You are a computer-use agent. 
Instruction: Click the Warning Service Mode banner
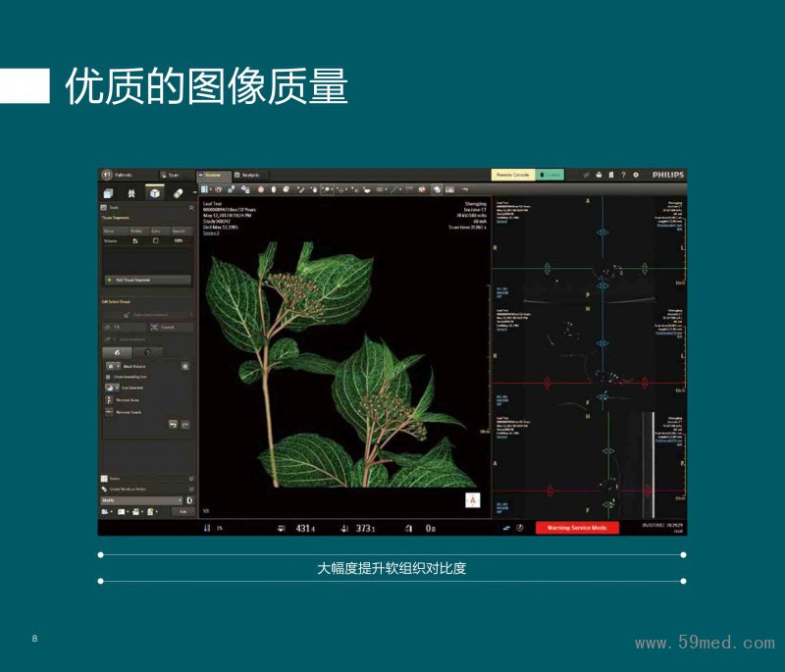tap(577, 528)
